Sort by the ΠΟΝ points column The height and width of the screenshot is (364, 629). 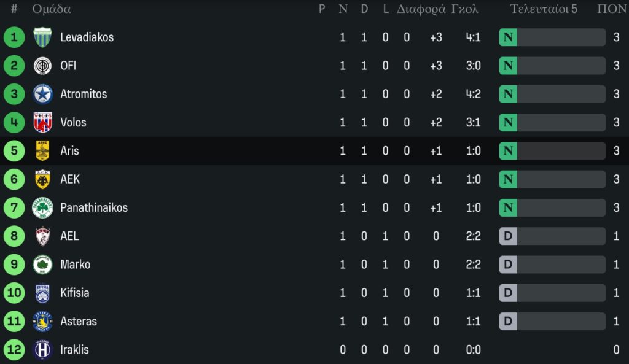click(x=611, y=9)
